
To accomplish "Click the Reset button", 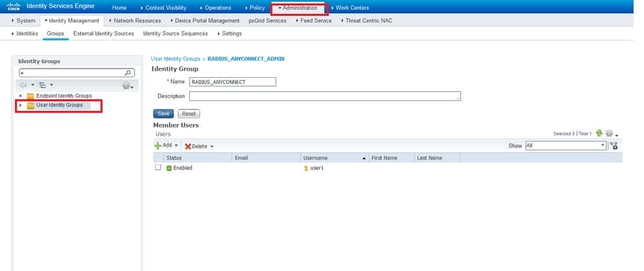I will point(189,113).
